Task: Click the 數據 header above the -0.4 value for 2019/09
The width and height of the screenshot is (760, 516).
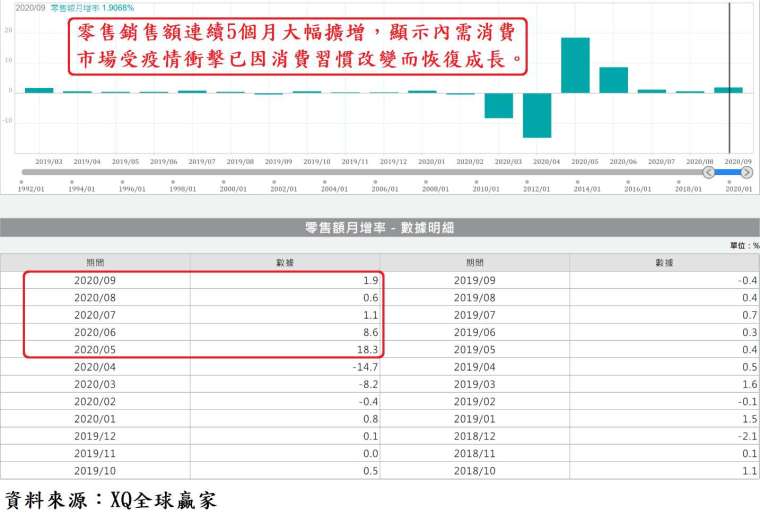Action: coord(665,263)
